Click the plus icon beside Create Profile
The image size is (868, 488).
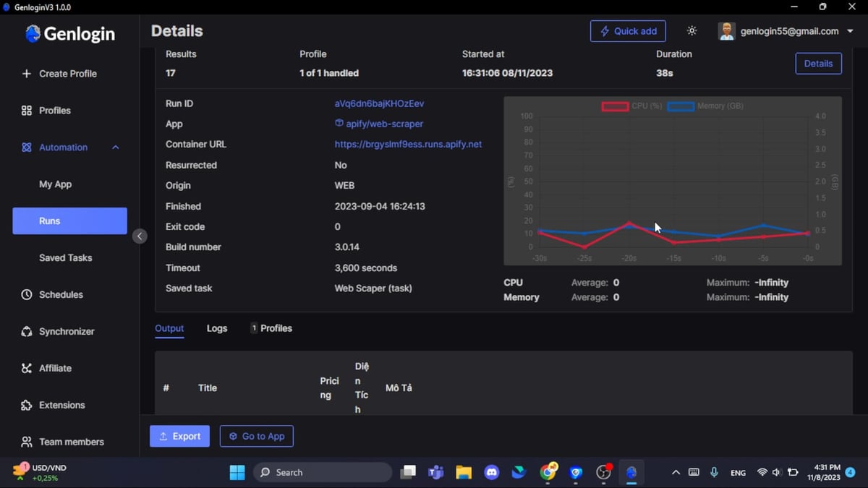27,74
